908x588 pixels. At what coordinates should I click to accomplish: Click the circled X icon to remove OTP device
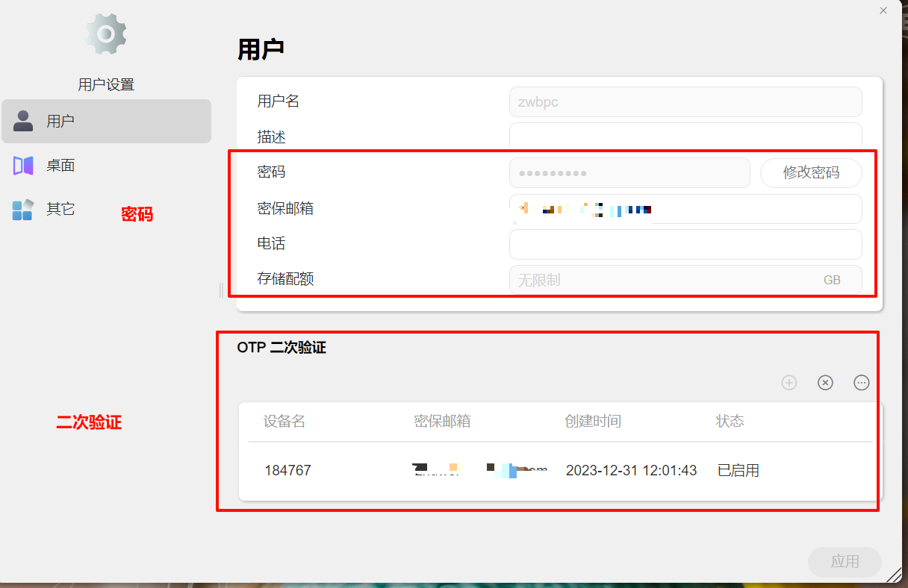click(x=825, y=383)
